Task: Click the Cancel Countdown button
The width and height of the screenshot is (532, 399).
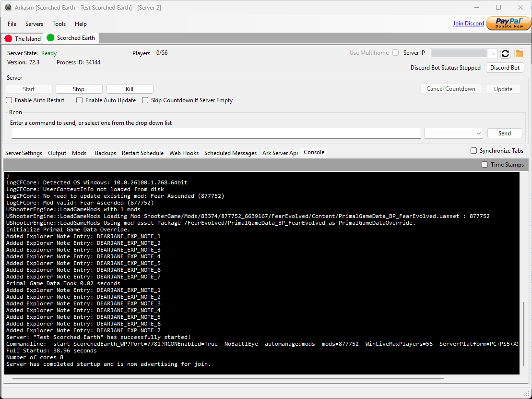Action: point(451,89)
